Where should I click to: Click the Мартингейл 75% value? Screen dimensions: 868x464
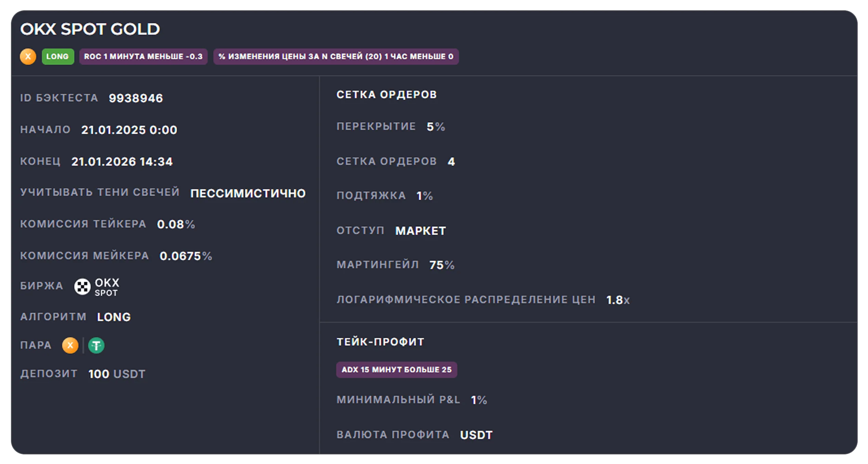442,265
